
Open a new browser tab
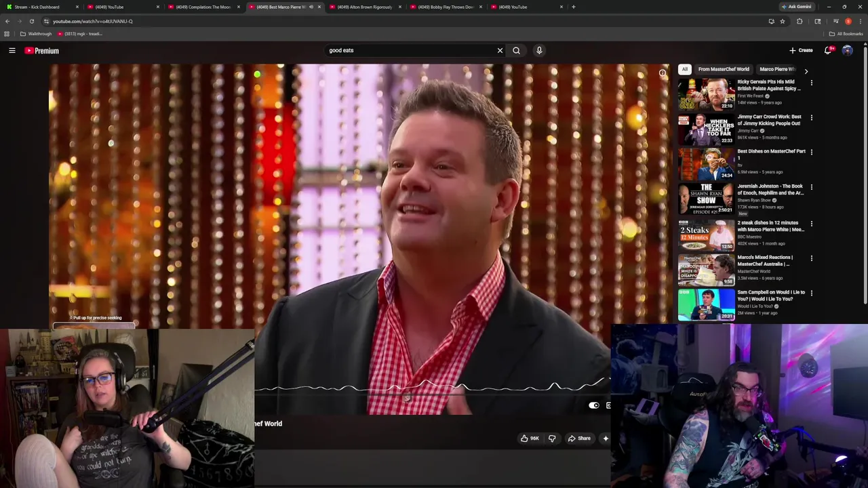pyautogui.click(x=574, y=7)
